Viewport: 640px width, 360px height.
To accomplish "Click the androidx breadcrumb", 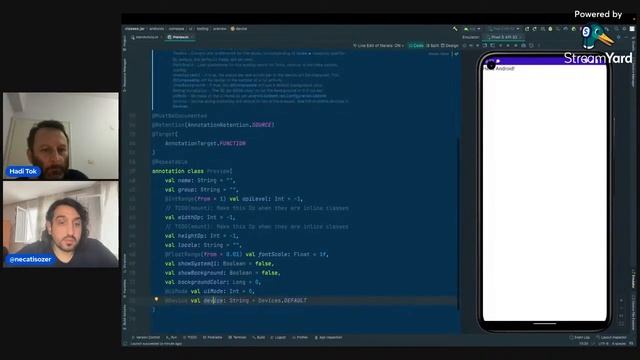I will [156, 29].
